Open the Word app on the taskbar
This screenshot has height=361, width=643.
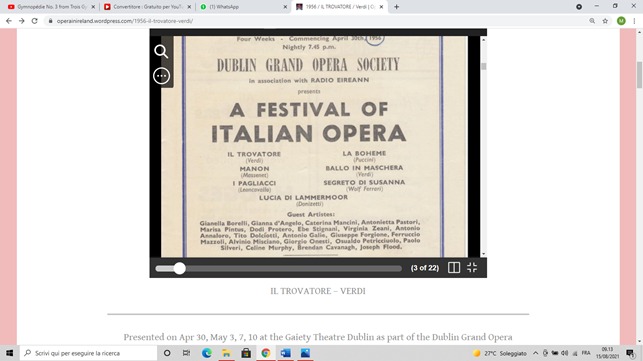click(286, 353)
